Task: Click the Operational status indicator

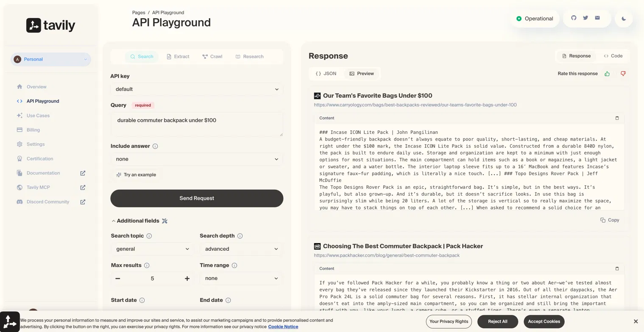Action: click(x=535, y=19)
